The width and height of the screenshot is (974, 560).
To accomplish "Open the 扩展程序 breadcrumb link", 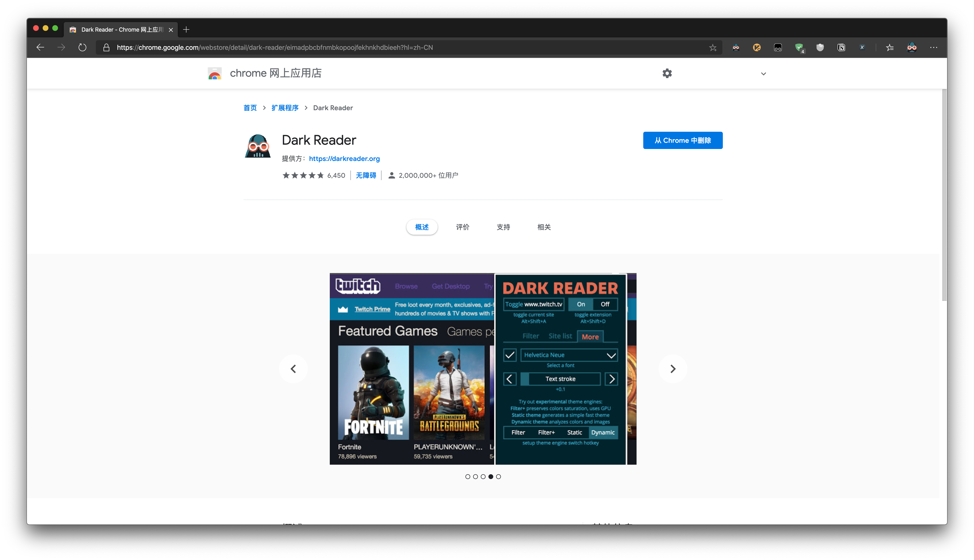I will (285, 108).
